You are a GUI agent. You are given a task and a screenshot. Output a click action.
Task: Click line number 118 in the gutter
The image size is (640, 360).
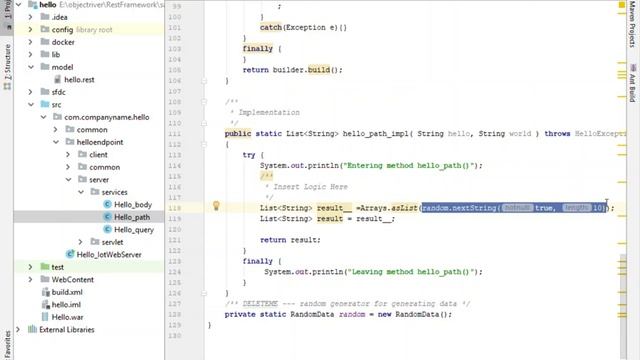point(175,208)
